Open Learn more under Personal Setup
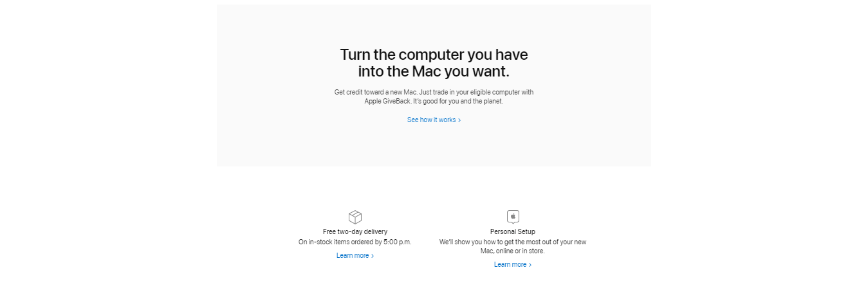The image size is (868, 306). click(x=512, y=265)
